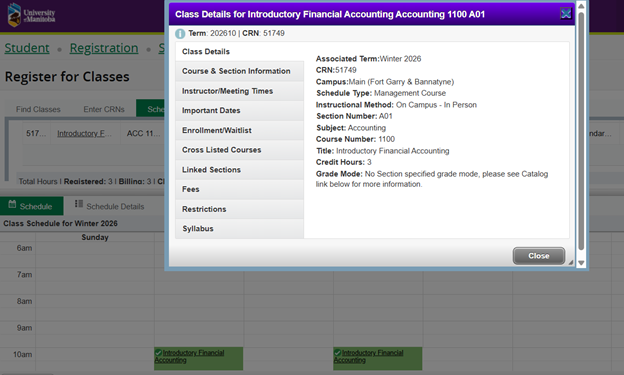The height and width of the screenshot is (375, 624).
Task: Click the Section Number: A01 line
Action: click(x=355, y=116)
